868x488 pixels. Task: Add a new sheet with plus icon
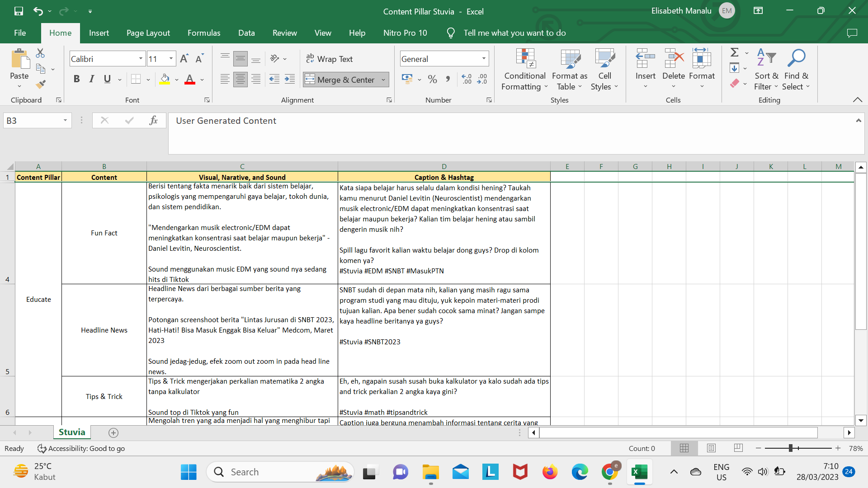(113, 433)
